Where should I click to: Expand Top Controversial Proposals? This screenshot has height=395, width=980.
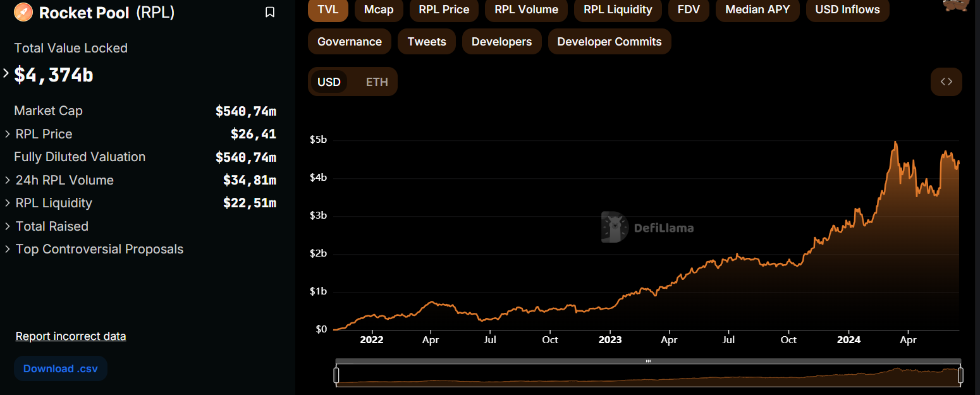[x=8, y=249]
